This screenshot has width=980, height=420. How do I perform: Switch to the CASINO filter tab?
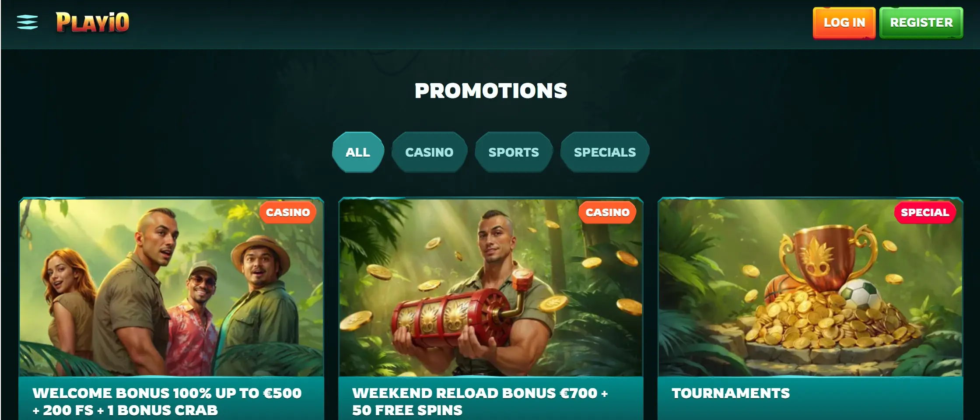429,152
